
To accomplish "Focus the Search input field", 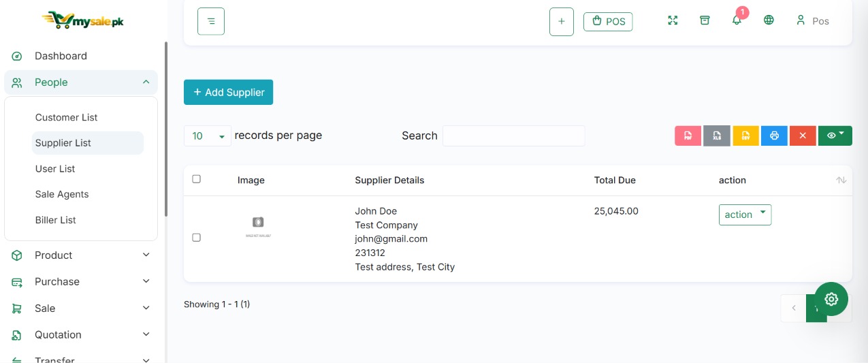I will (x=513, y=136).
